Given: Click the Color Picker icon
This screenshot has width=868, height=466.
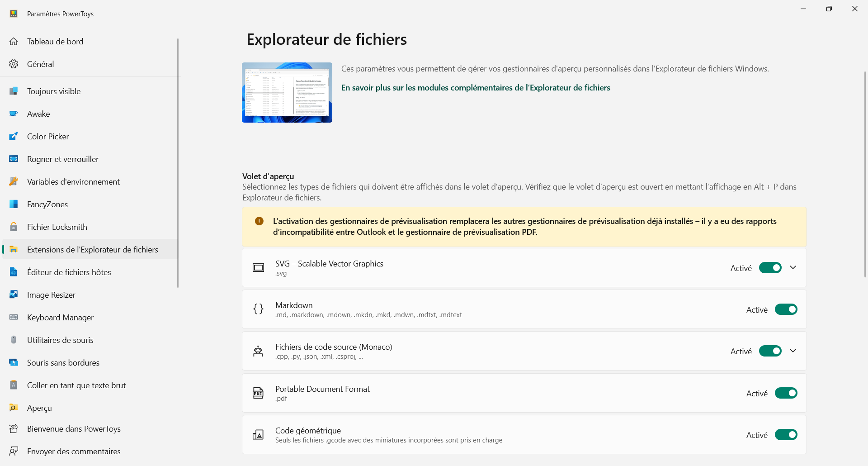Looking at the screenshot, I should point(14,137).
